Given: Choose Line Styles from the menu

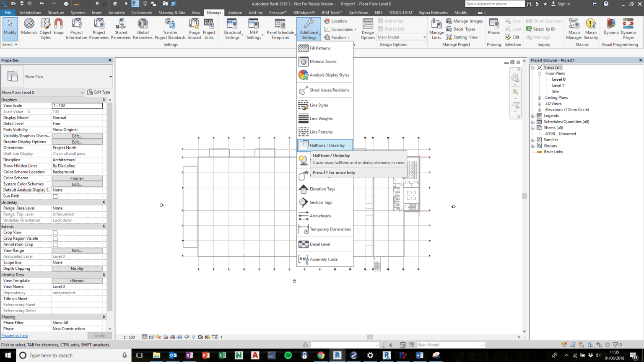Looking at the screenshot, I should (325, 105).
